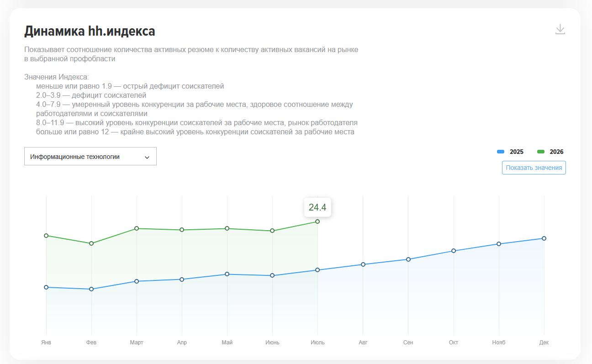Click the Июнь axis label
The width and height of the screenshot is (592, 364).
272,343
